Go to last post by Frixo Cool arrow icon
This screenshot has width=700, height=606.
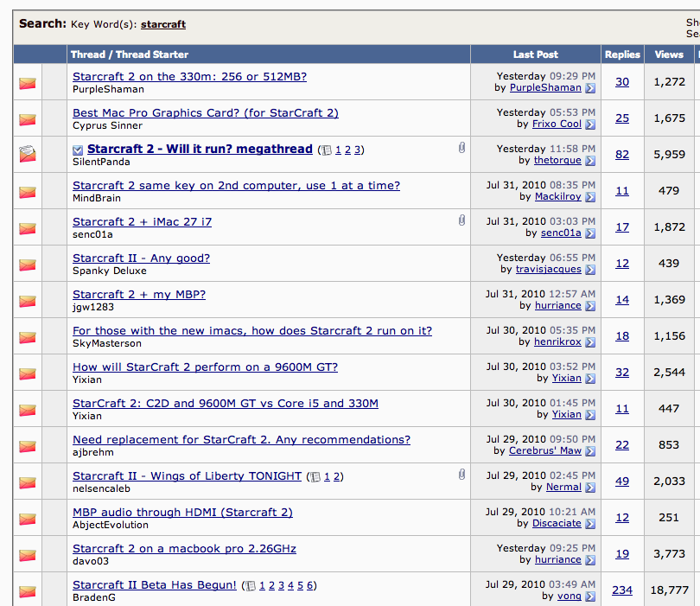point(590,124)
